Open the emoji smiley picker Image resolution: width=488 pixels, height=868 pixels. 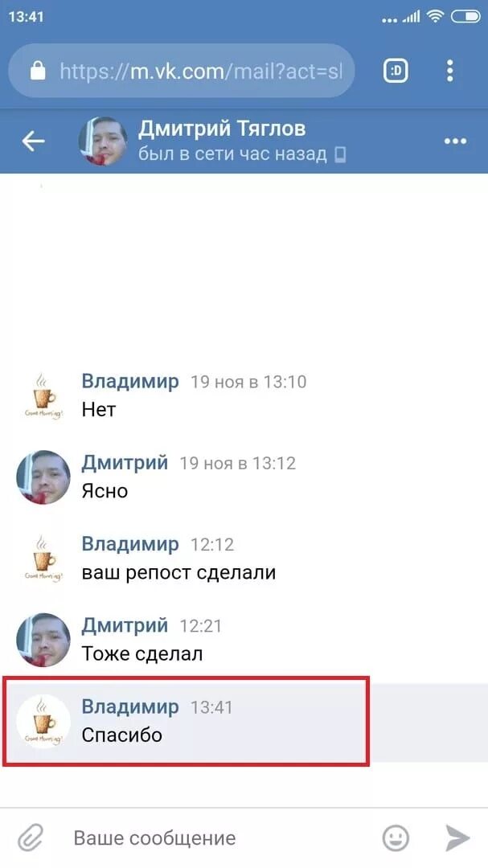[x=396, y=837]
